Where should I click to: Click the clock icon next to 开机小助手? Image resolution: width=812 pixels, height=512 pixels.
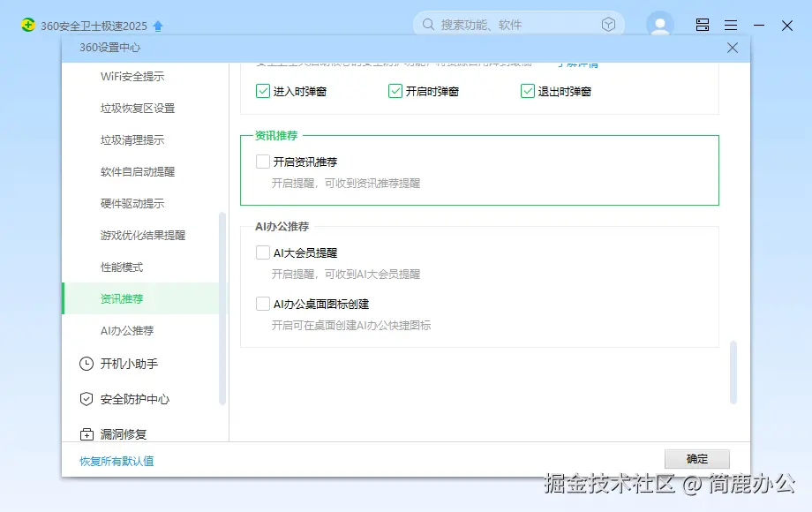click(86, 364)
